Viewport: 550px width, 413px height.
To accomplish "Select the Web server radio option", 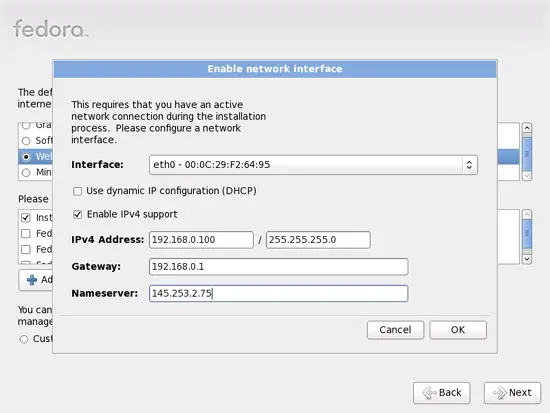I will click(x=26, y=157).
